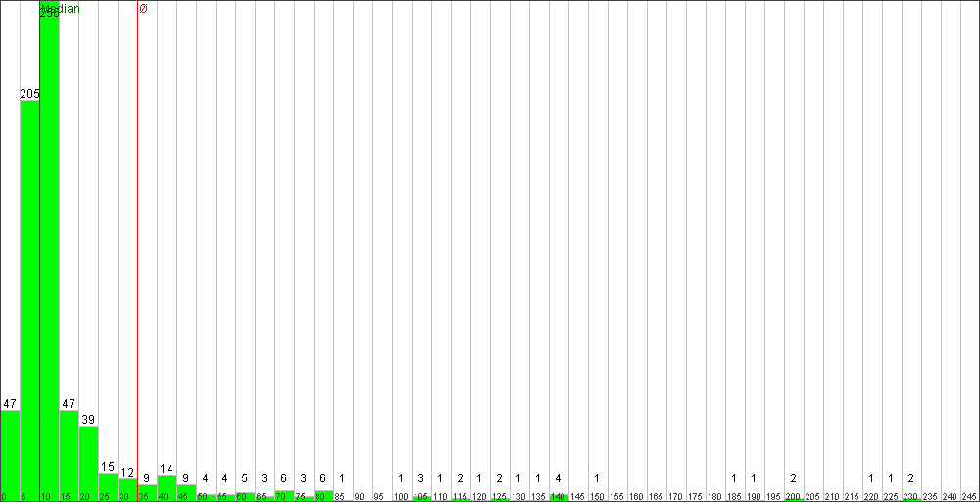Click the red average line marker
980x502 pixels.
[x=137, y=251]
